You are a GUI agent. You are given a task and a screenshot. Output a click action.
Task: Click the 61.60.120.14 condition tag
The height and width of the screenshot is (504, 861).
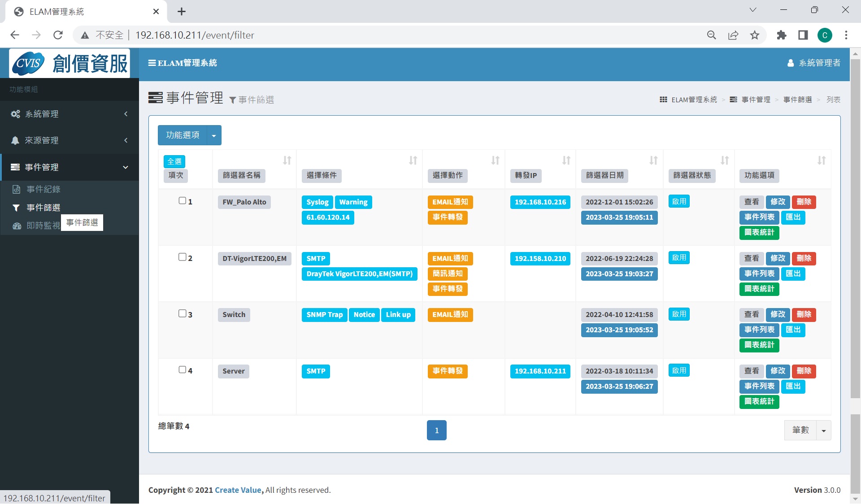click(328, 217)
